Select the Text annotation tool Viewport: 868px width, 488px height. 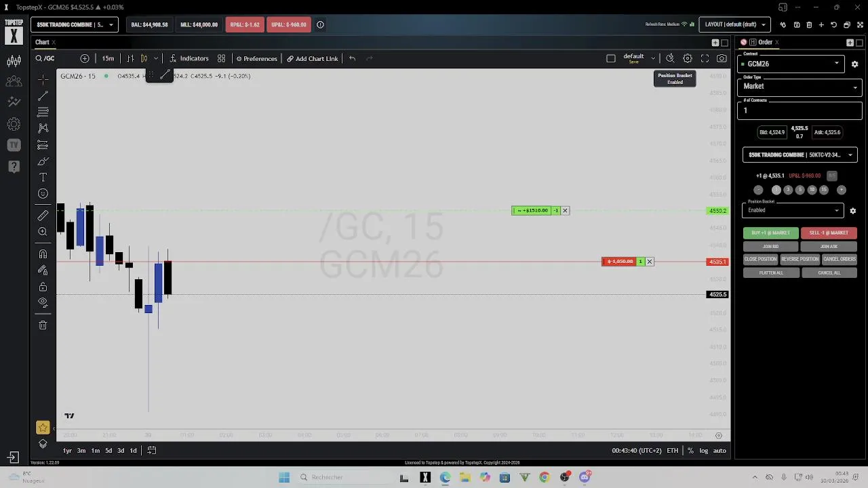[43, 178]
